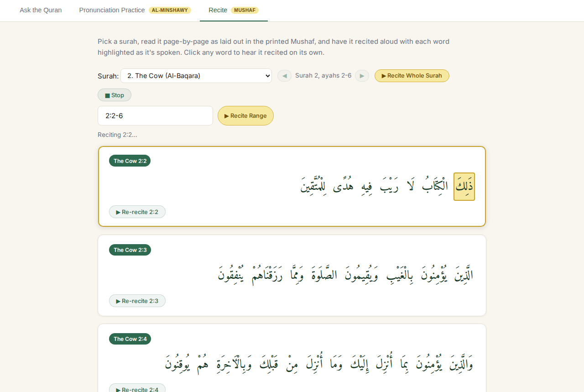
Task: Click the "The Cow 2:4" verse badge
Action: pyautogui.click(x=130, y=339)
